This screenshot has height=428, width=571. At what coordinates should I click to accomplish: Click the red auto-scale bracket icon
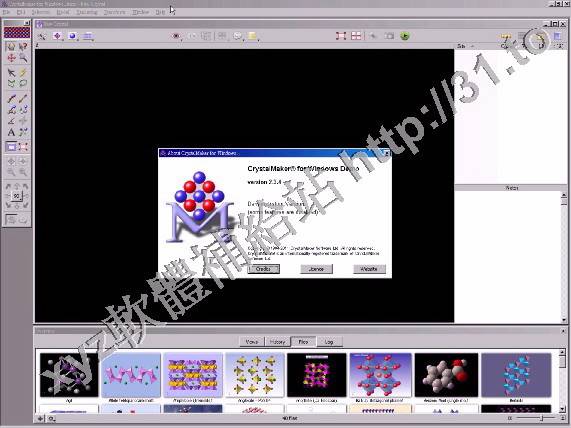[341, 36]
